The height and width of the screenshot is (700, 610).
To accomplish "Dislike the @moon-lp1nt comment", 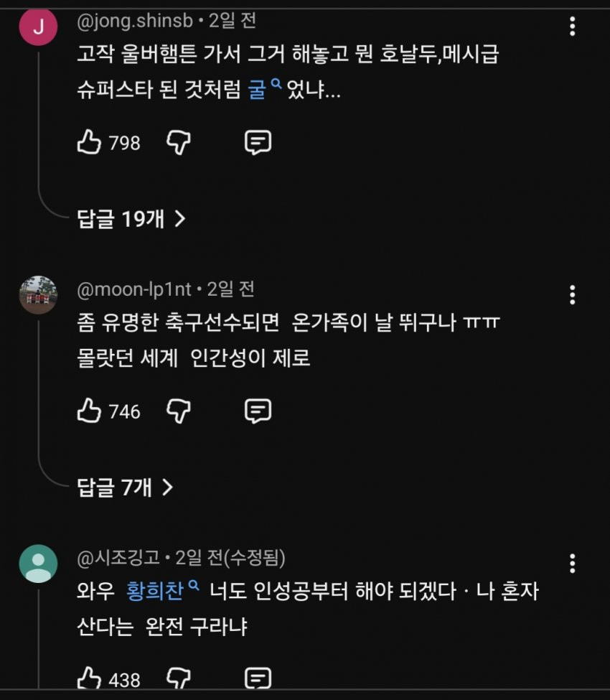I will [x=179, y=411].
